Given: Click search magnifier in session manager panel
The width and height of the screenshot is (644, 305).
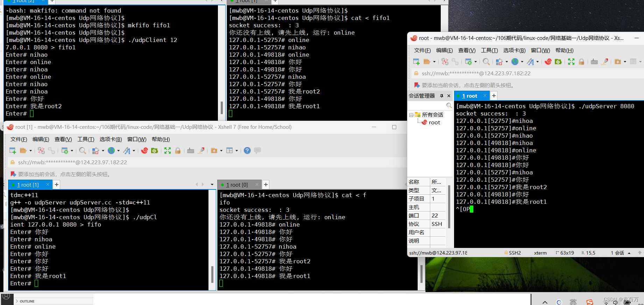Looking at the screenshot, I should point(449,105).
